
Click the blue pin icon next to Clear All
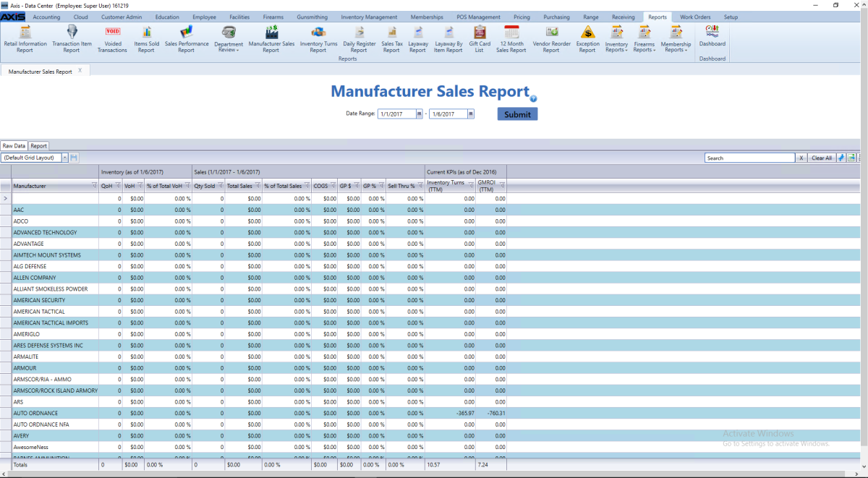pos(841,158)
